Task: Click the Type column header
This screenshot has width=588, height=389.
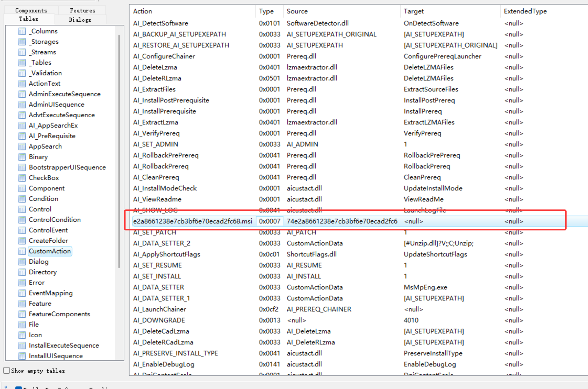Action: (x=266, y=11)
